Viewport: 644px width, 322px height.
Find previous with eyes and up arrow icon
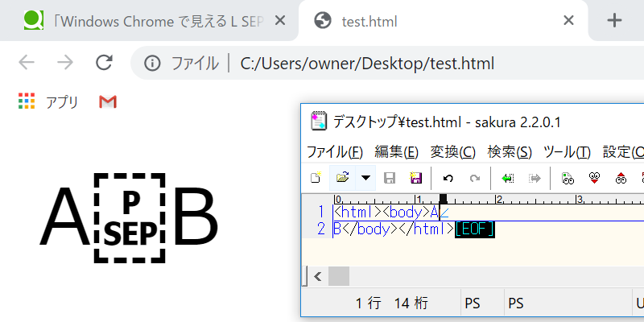tap(621, 178)
